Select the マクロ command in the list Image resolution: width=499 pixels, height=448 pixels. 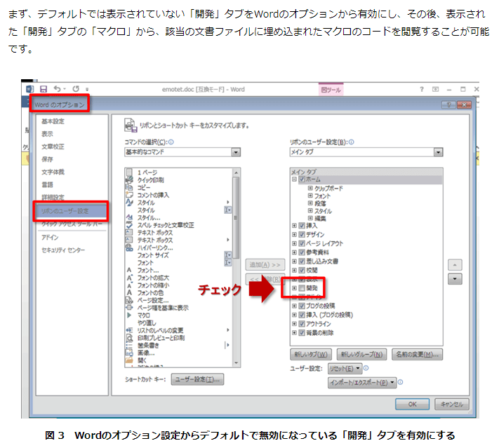click(x=145, y=315)
